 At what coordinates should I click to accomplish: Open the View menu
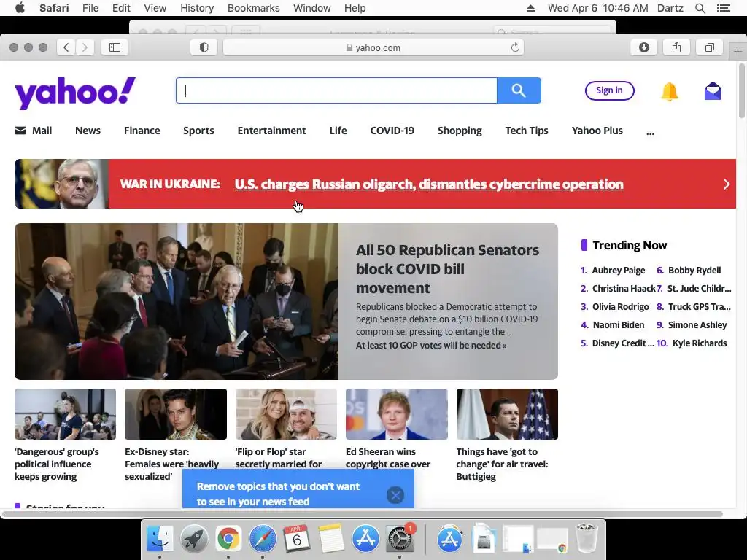tap(155, 8)
